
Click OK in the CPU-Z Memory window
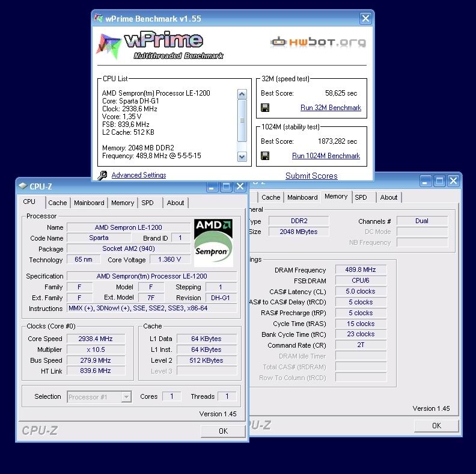[x=436, y=426]
